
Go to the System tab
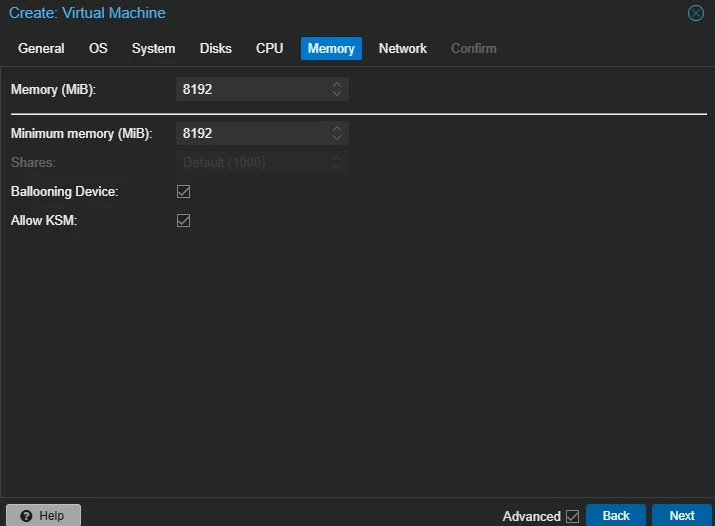click(x=153, y=48)
